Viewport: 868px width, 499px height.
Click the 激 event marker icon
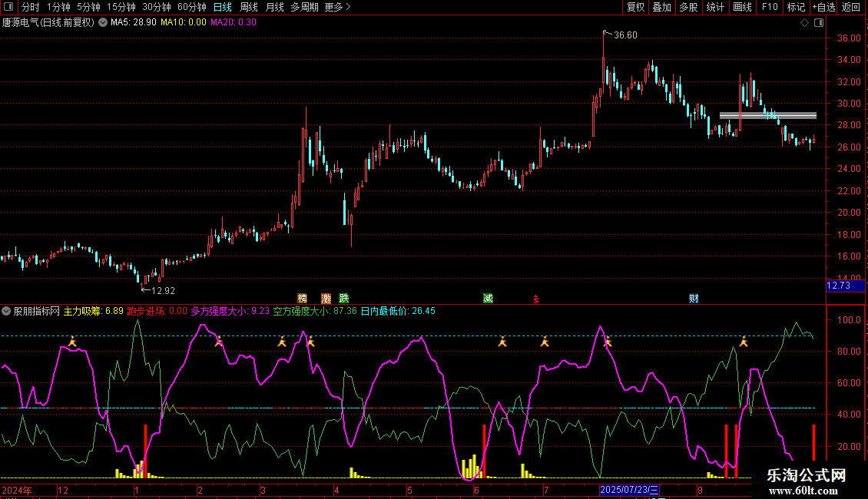[326, 298]
